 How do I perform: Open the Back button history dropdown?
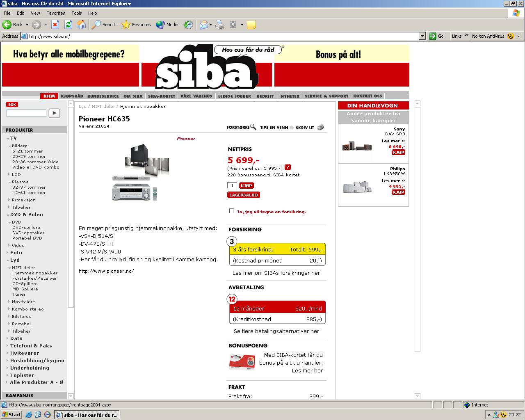point(27,25)
